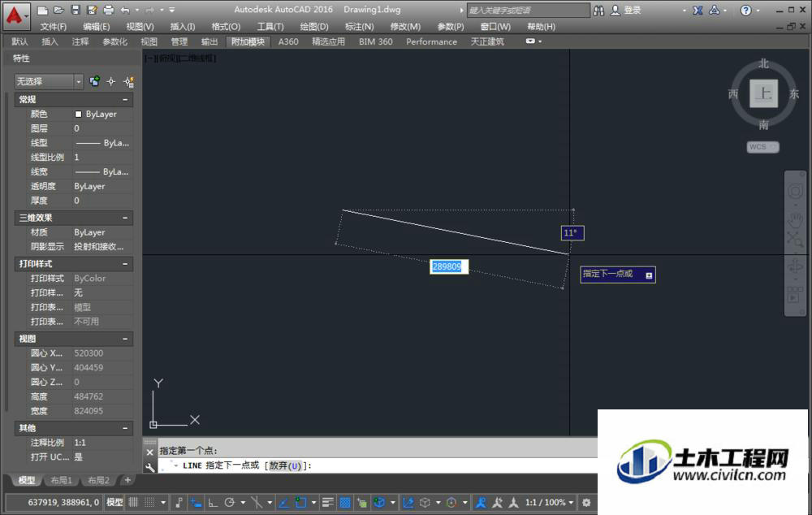Save the drawing with the floppy disk icon
Screen dimensions: 812x515
point(76,10)
